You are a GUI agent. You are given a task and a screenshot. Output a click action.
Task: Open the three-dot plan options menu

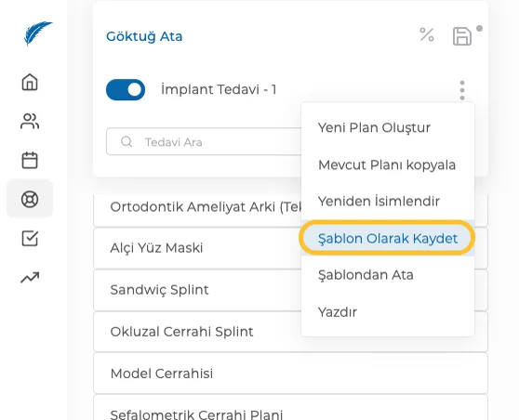(462, 90)
